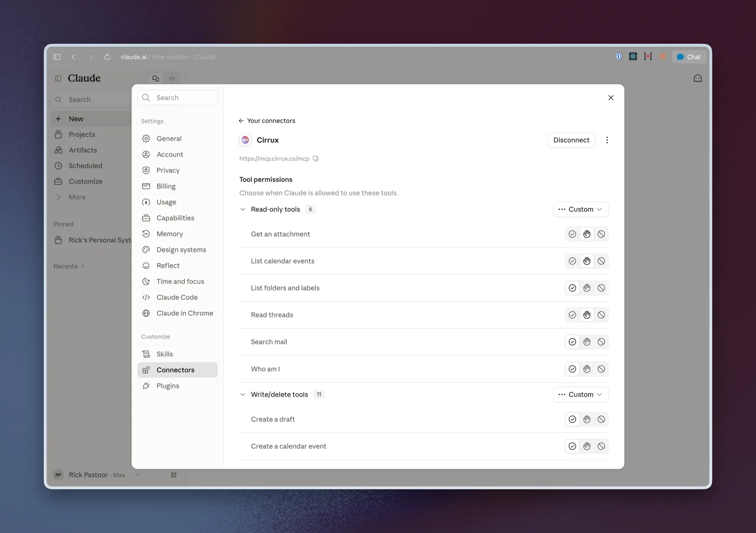Viewport: 756px width, 533px height.
Task: Open the Read-only tools Custom dropdown
Action: (581, 209)
